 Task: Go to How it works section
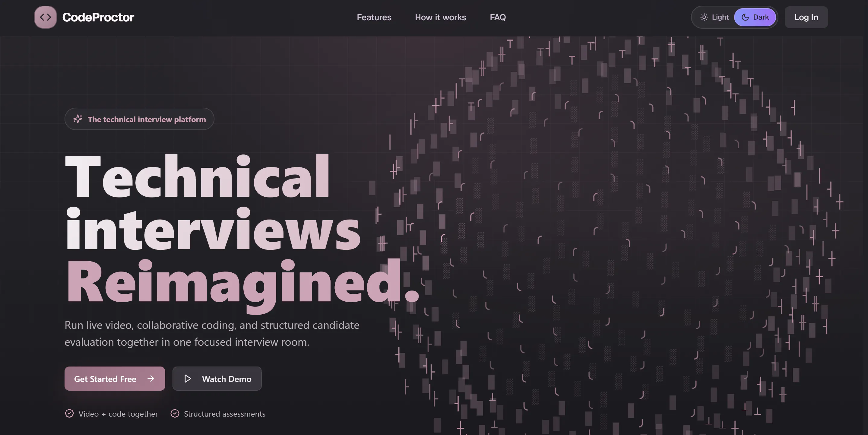click(440, 17)
